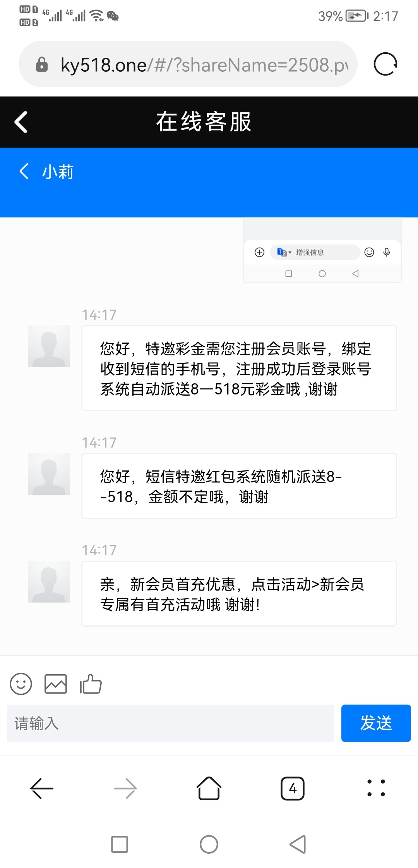Go back using browser back arrow
Screen dimensions: 418x868
[x=42, y=789]
